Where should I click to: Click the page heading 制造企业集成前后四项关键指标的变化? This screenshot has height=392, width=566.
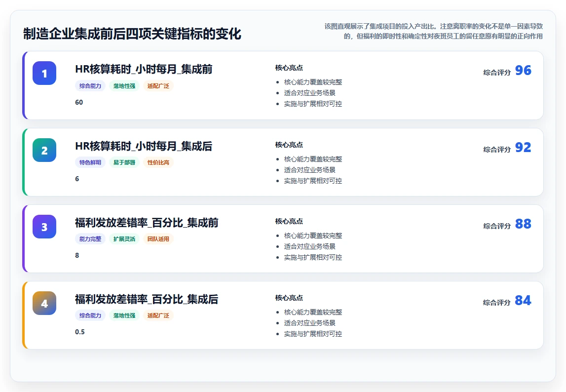click(132, 34)
